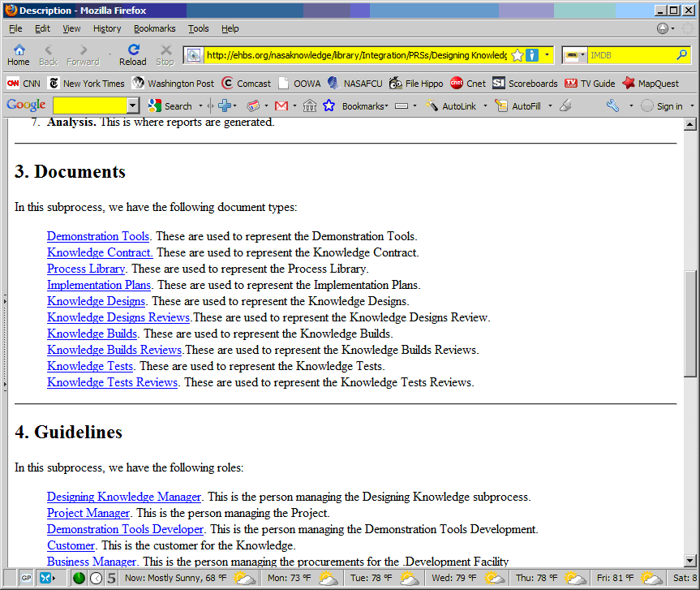
Task: Click the Google Search button
Action: 170,106
